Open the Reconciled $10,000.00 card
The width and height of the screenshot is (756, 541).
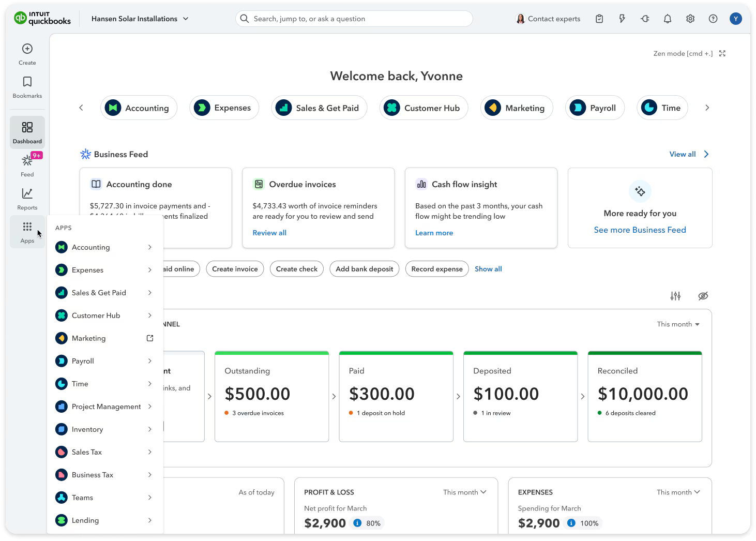point(645,396)
